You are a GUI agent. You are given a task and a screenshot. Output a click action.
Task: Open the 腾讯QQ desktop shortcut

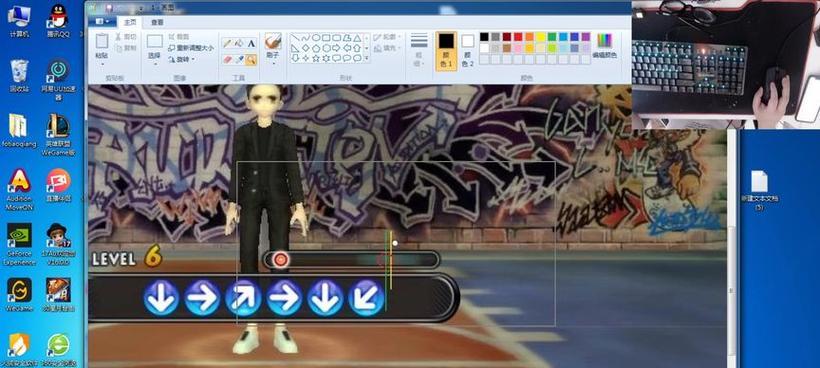58,21
